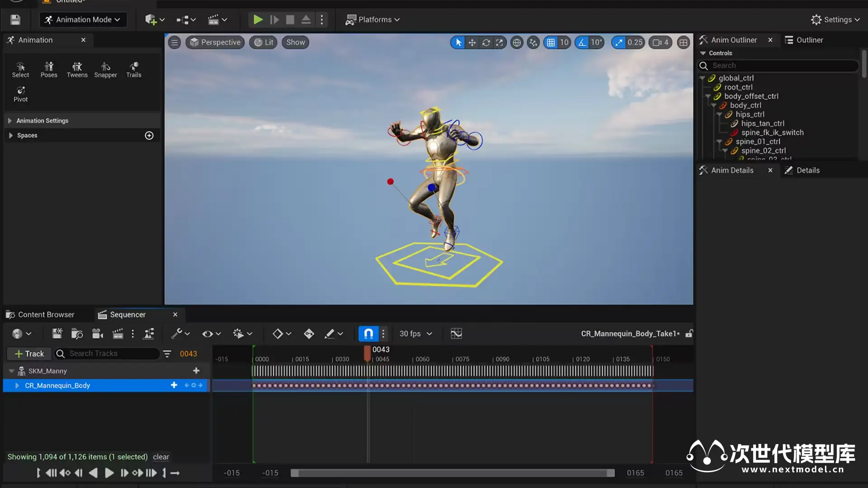Click the add Track button

(x=29, y=354)
